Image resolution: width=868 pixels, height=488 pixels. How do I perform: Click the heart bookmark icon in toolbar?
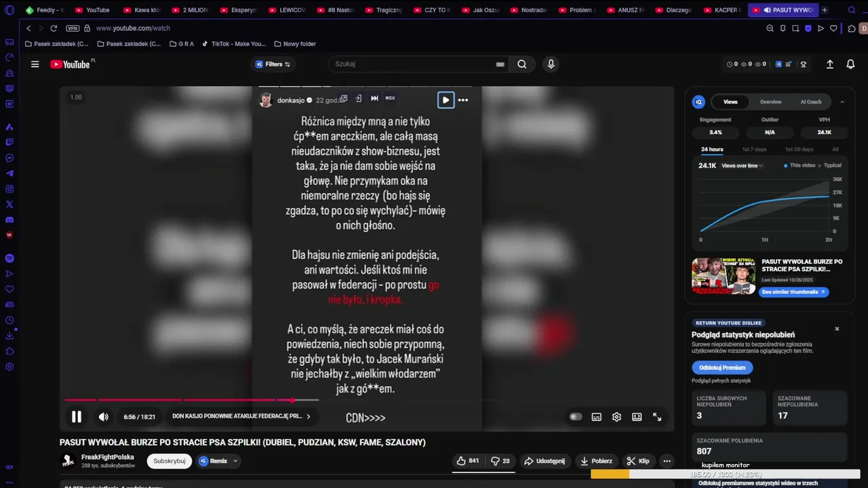833,28
